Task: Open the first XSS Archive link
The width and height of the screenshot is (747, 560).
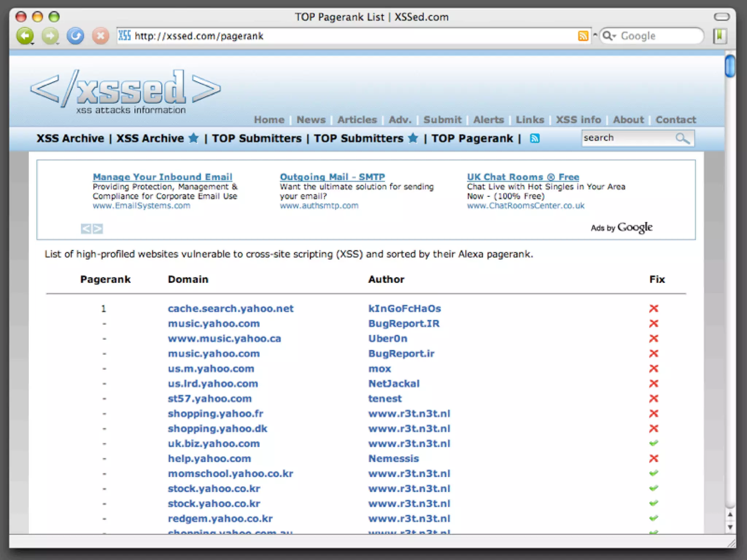Action: tap(70, 138)
